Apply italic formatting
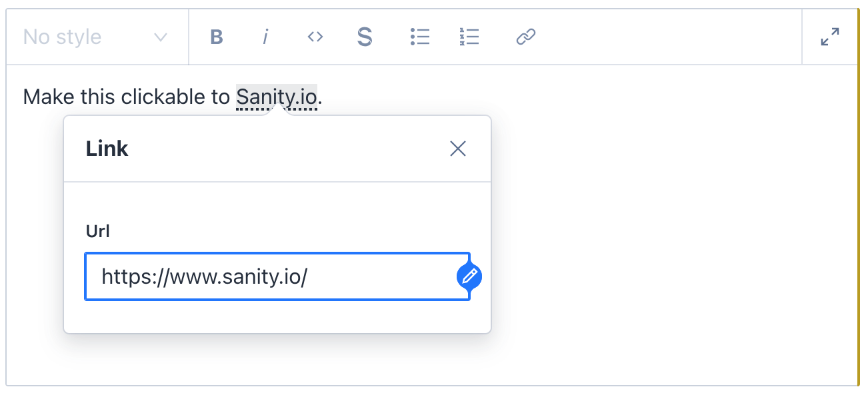Image resolution: width=868 pixels, height=397 pixels. click(x=265, y=37)
